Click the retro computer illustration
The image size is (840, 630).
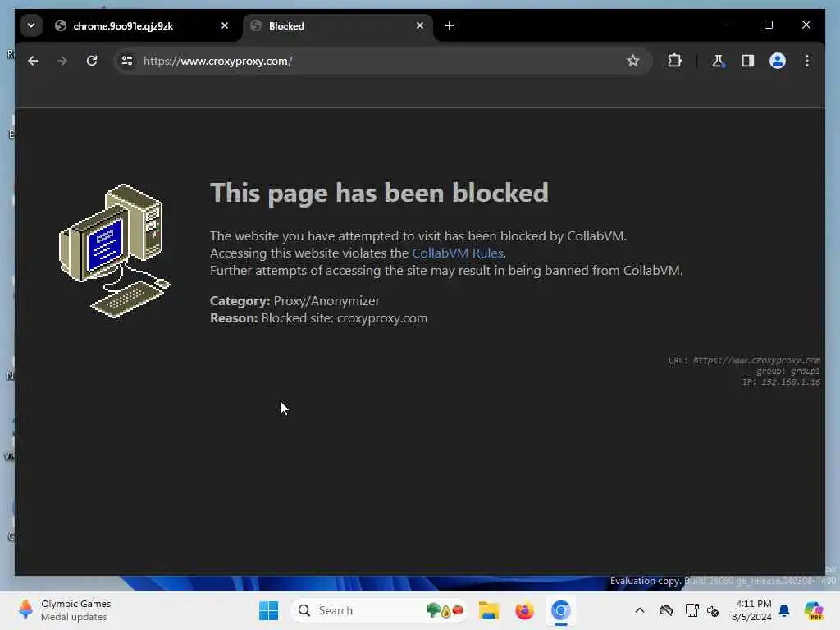click(114, 251)
